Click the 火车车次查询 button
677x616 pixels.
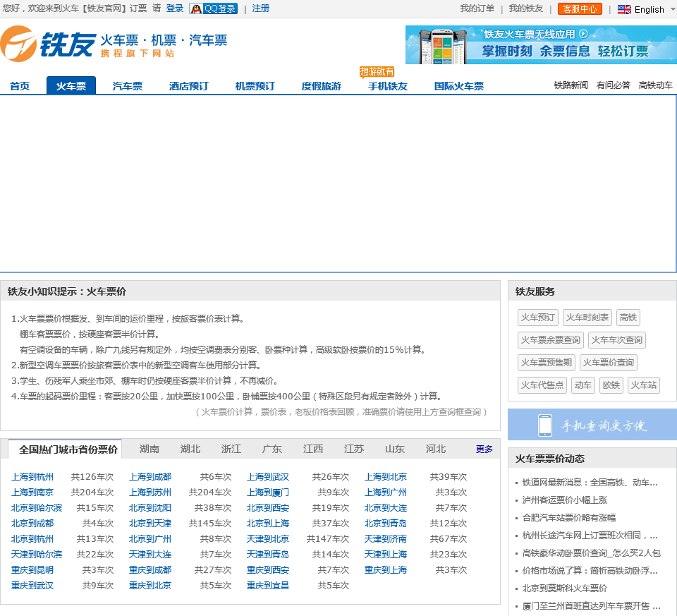[617, 340]
